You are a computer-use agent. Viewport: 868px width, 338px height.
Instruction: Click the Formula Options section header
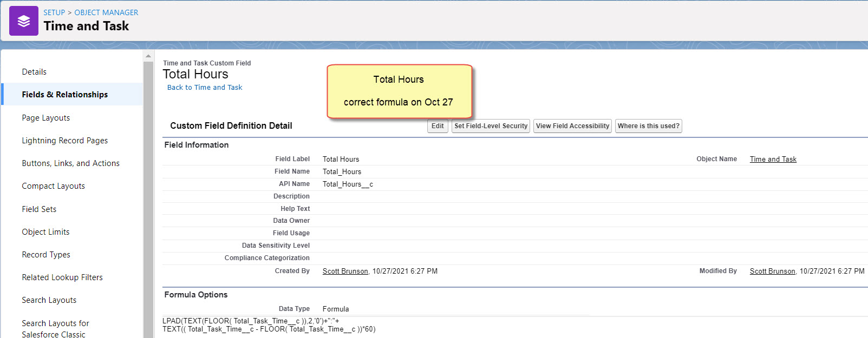[x=196, y=295]
